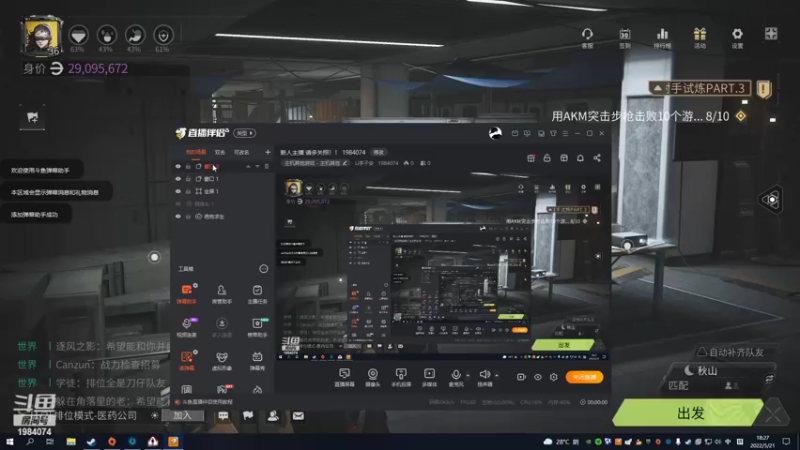
Task: Toggle the hidden eye of greyed-out camera source
Action: pyautogui.click(x=178, y=204)
